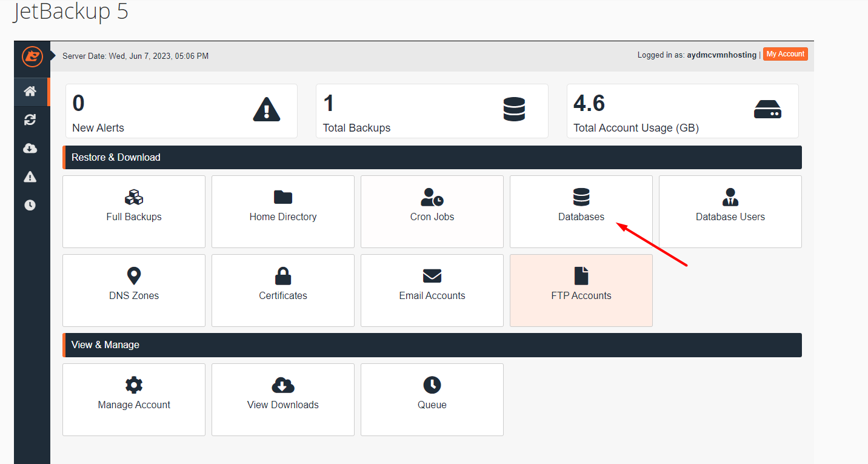The image size is (868, 464).
Task: Open the Home sidebar icon
Action: (30, 92)
